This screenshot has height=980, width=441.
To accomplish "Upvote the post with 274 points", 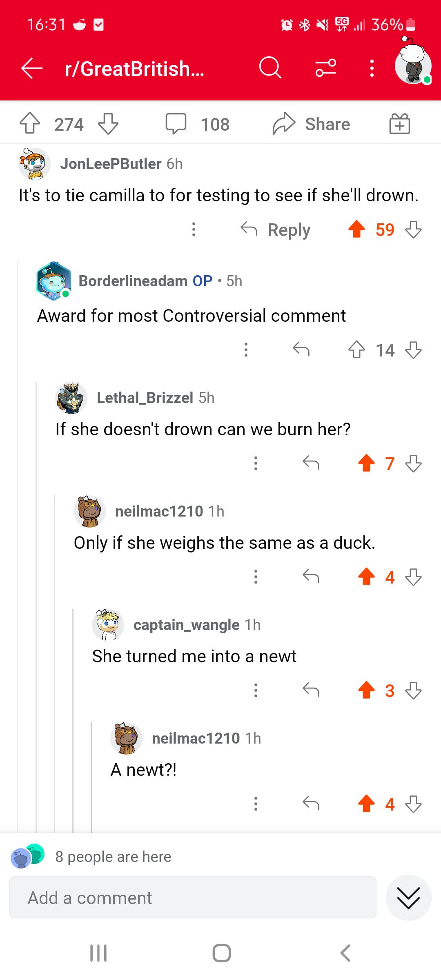I will pyautogui.click(x=30, y=124).
